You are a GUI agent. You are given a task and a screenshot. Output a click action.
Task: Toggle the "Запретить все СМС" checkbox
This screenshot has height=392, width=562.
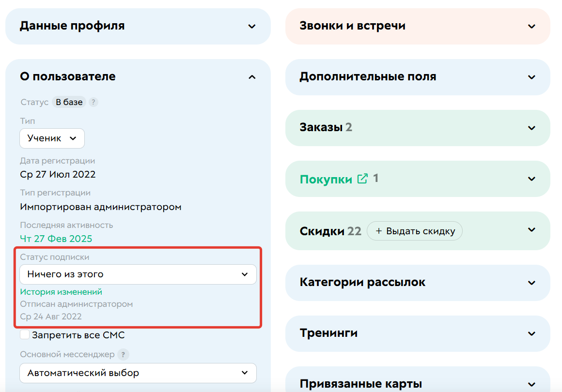pos(25,334)
